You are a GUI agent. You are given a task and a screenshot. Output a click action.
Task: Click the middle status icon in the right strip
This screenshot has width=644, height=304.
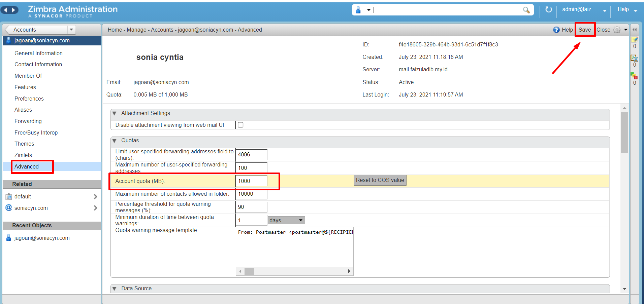[x=634, y=58]
